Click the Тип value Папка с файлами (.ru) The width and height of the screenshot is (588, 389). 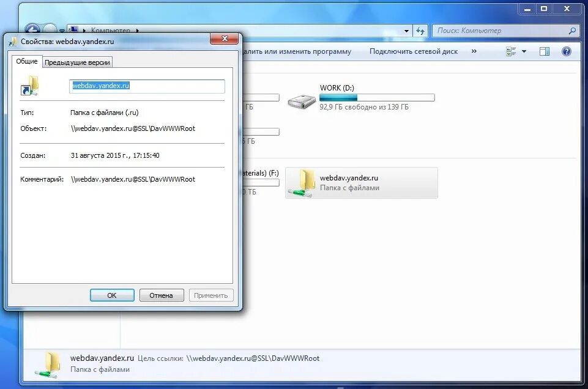104,113
